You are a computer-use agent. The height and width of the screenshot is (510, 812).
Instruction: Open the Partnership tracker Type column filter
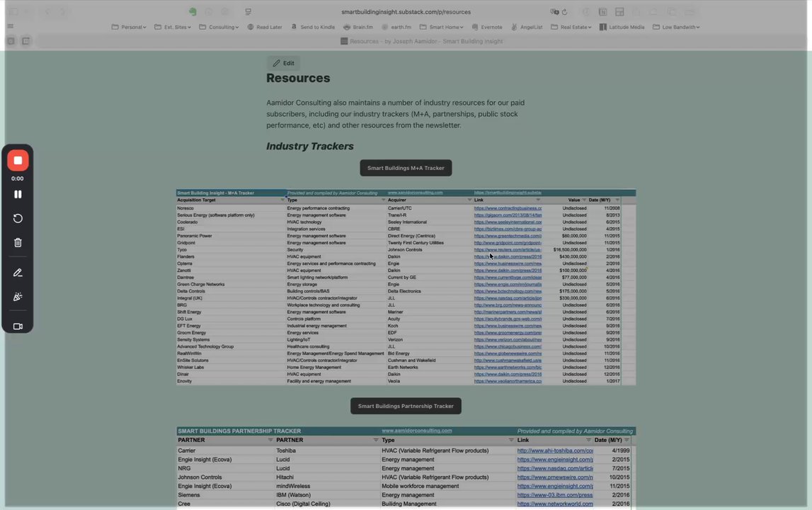[x=511, y=440]
